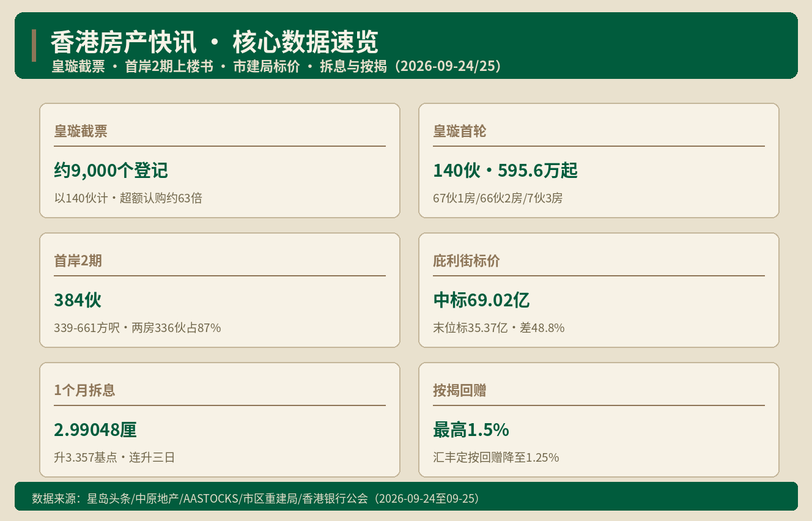This screenshot has height=521, width=812.
Task: Click the value 140伙·595.6万起
Action: coord(505,171)
